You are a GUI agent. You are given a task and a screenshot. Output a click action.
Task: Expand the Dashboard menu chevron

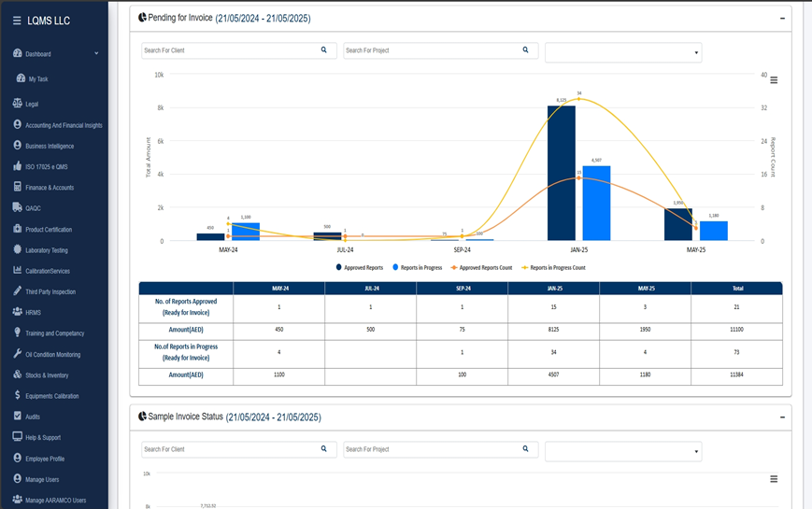point(96,54)
